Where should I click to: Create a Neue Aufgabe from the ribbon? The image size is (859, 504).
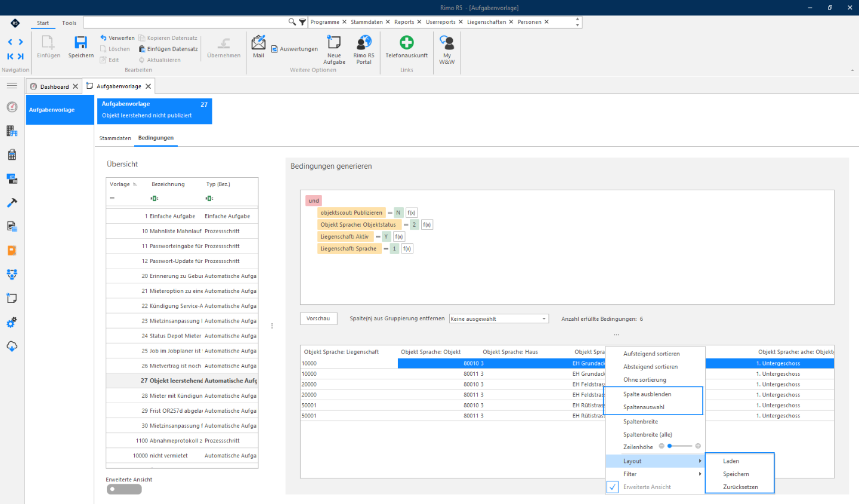pyautogui.click(x=334, y=42)
